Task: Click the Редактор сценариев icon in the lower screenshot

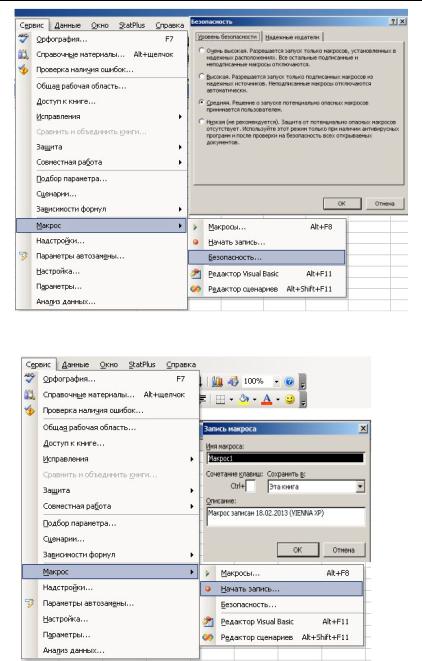Action: tap(208, 637)
